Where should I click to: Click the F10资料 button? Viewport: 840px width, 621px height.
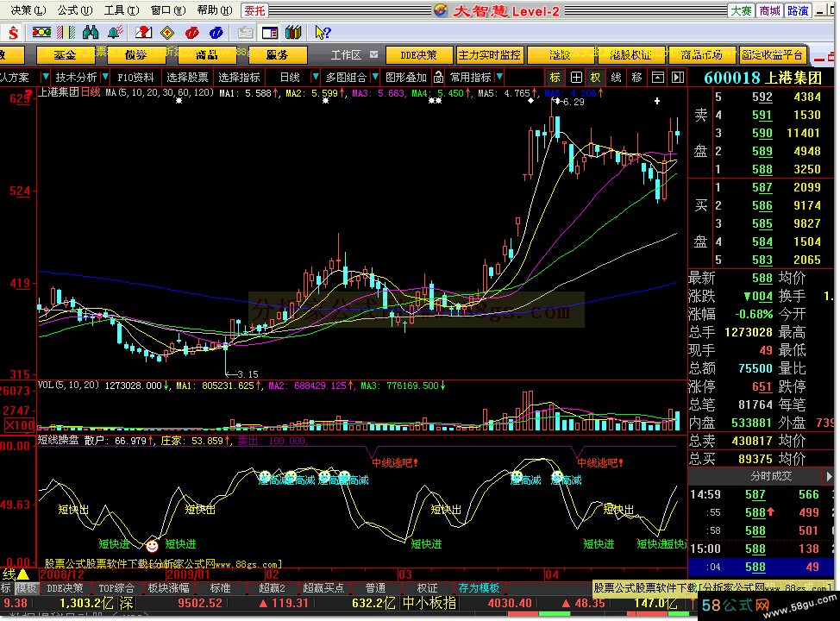[x=135, y=77]
